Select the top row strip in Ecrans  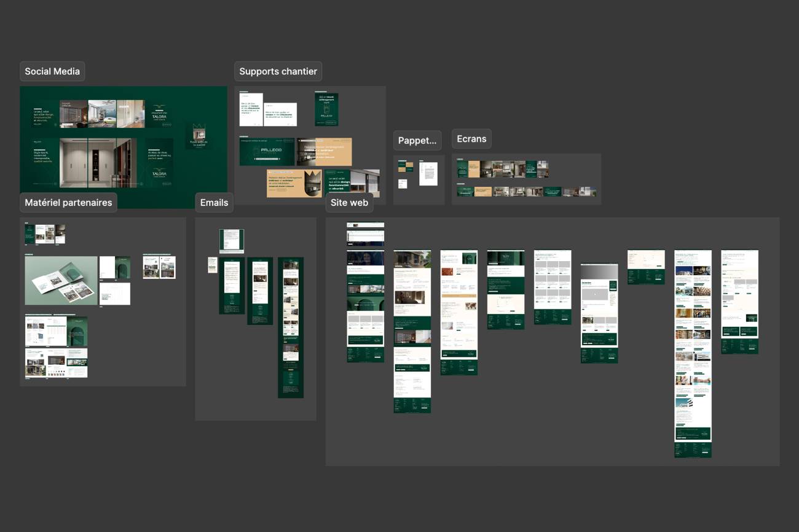502,169
